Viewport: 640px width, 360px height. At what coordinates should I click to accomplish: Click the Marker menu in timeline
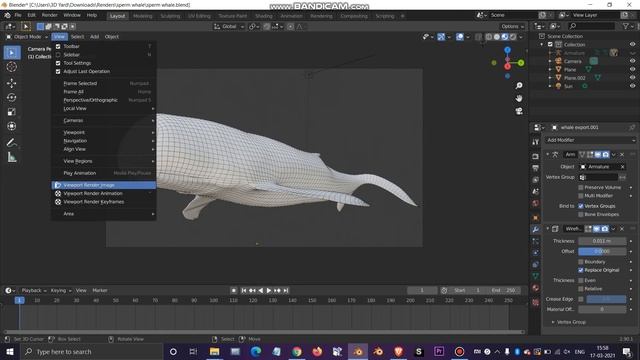coord(100,290)
